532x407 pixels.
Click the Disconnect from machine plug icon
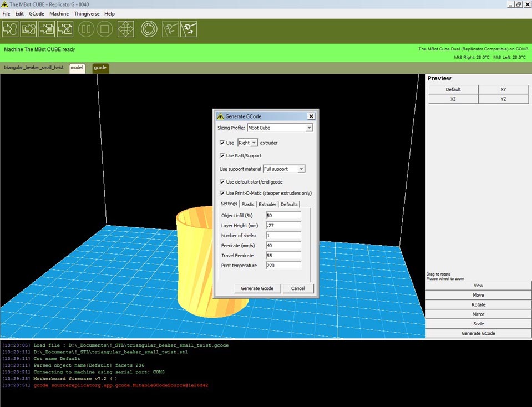pyautogui.click(x=188, y=29)
